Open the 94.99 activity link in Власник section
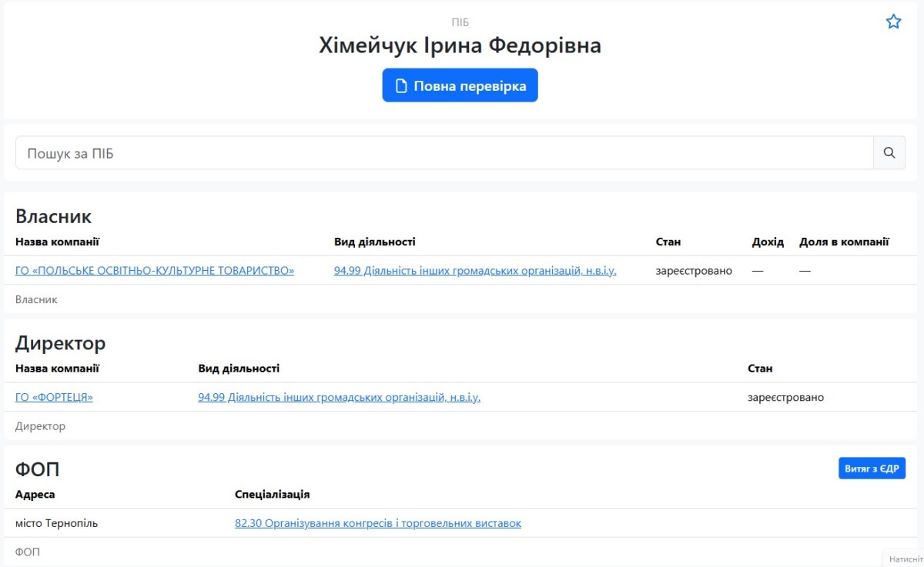The height and width of the screenshot is (567, 924). point(475,271)
